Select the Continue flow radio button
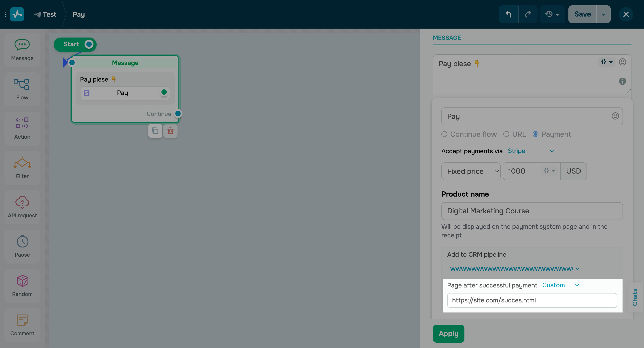This screenshot has height=348, width=644. [x=445, y=134]
